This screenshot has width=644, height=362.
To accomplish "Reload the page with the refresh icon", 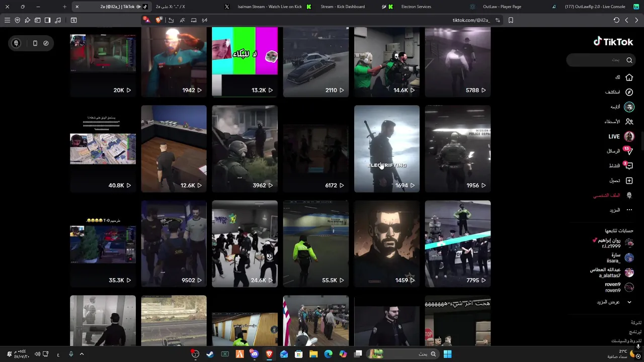I will click(616, 20).
